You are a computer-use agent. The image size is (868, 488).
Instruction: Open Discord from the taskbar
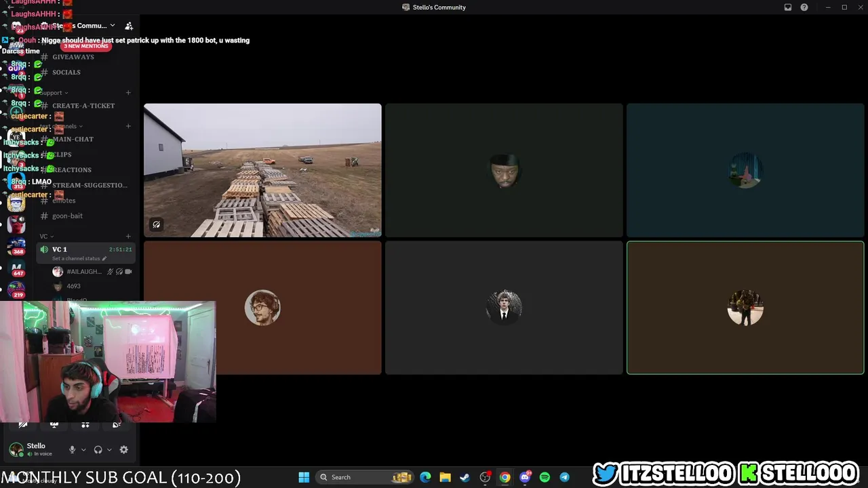pyautogui.click(x=525, y=477)
